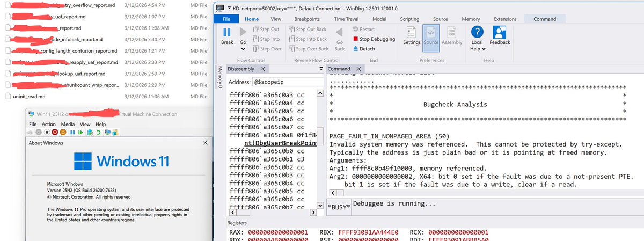Select uninit_read.md in the file list
The width and height of the screenshot is (644, 241).
click(28, 96)
